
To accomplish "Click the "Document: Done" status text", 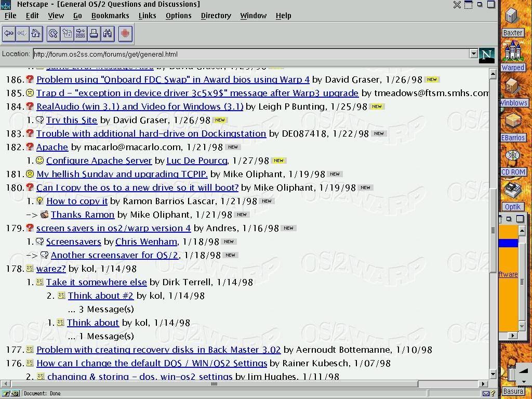I will [42, 394].
